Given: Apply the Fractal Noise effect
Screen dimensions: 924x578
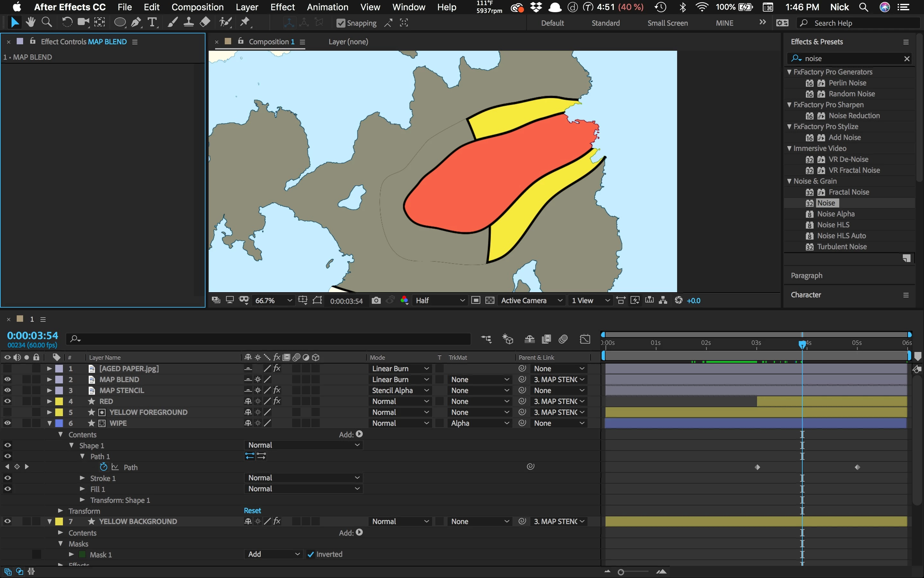Looking at the screenshot, I should [848, 192].
